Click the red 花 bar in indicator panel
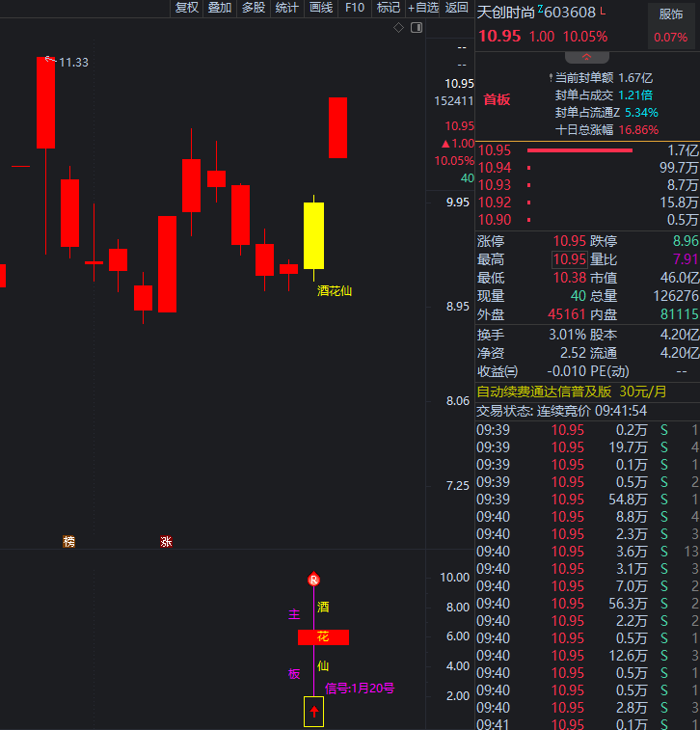Viewport: 700px width, 730px height. point(323,636)
